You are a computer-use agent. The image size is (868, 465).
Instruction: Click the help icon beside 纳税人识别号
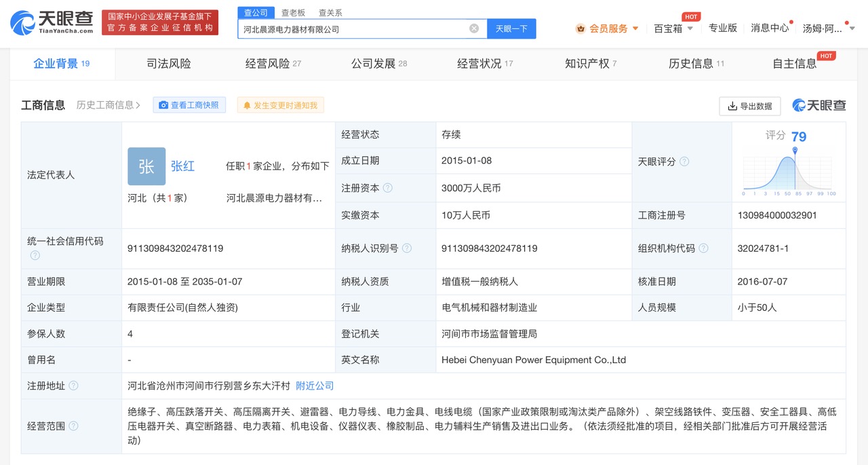pyautogui.click(x=407, y=248)
